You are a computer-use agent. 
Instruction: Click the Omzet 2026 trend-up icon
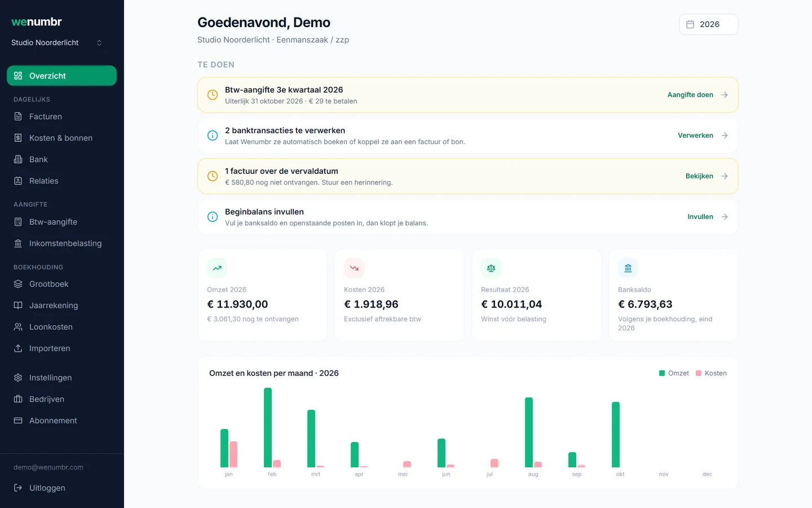coord(217,268)
